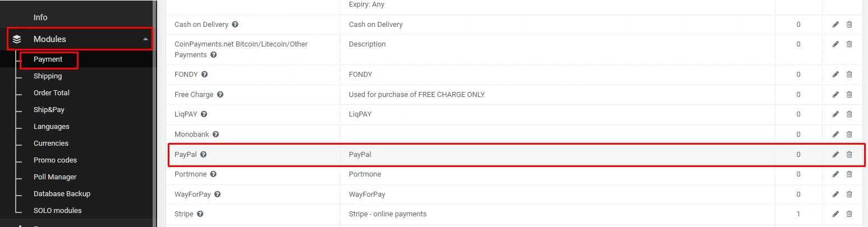
Task: Delete the Cash on Delivery module
Action: click(849, 25)
